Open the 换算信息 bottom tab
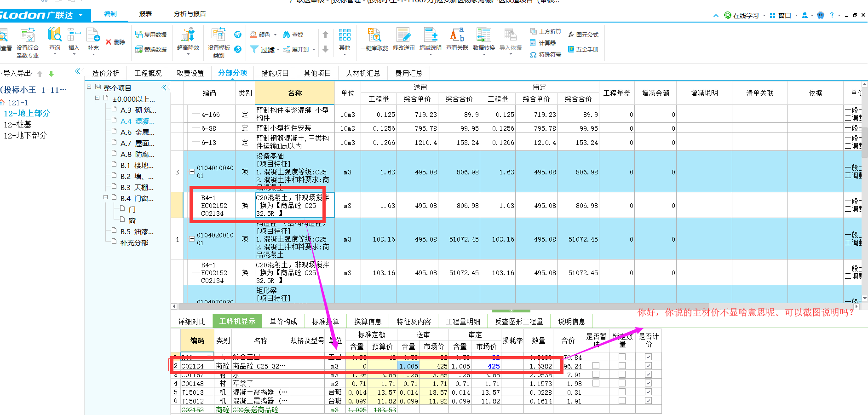Screen dimensions: 868x415 tap(368, 322)
